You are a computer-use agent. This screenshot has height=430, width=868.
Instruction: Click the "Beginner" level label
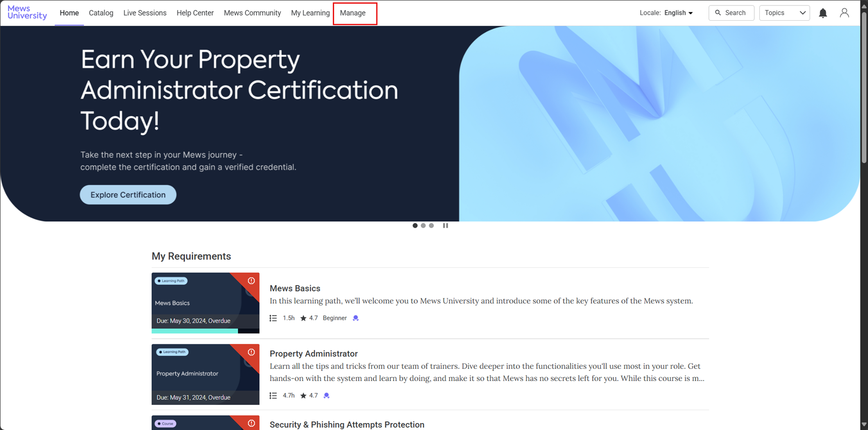(x=335, y=318)
